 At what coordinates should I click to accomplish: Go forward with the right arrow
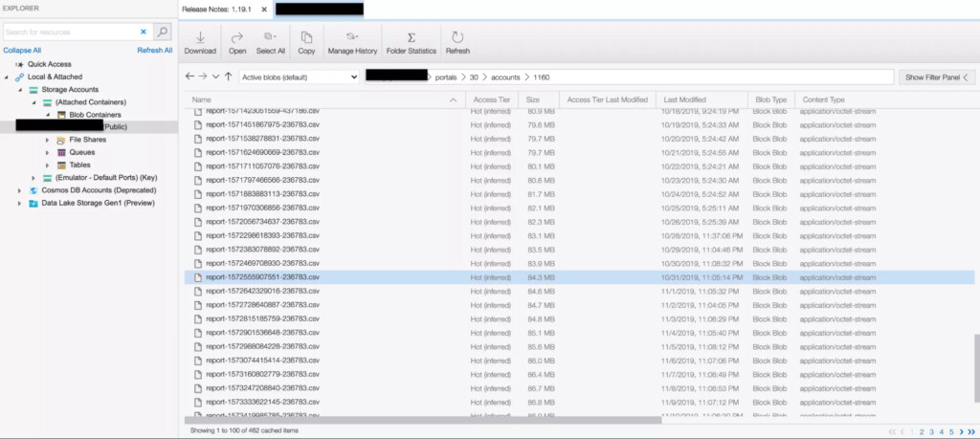coord(203,77)
